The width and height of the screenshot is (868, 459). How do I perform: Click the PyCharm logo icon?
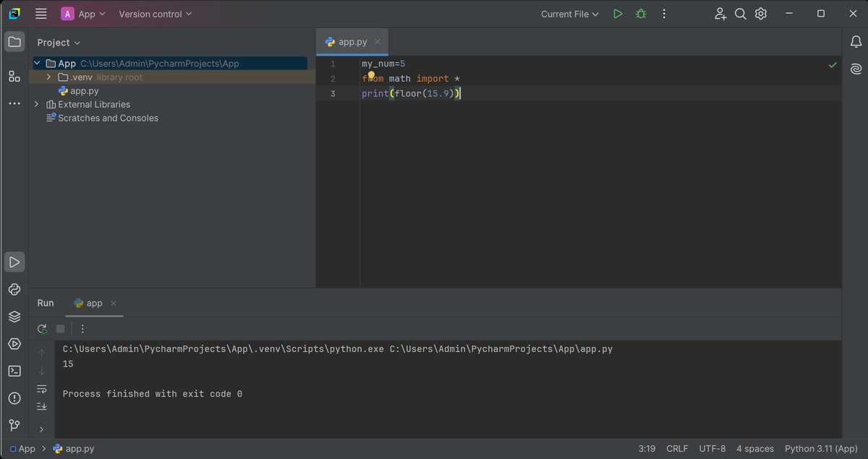[x=14, y=14]
